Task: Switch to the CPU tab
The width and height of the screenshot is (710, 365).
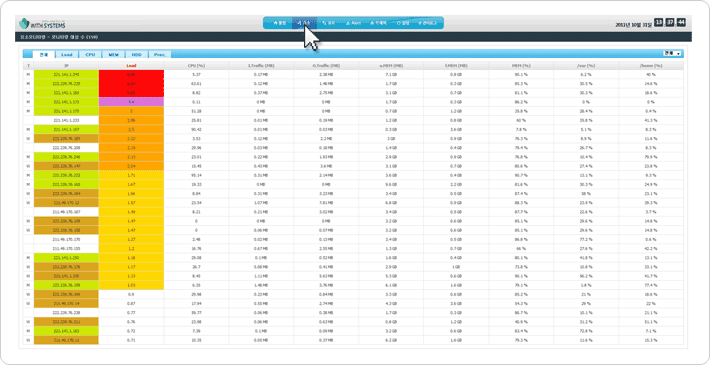Action: pyautogui.click(x=90, y=54)
